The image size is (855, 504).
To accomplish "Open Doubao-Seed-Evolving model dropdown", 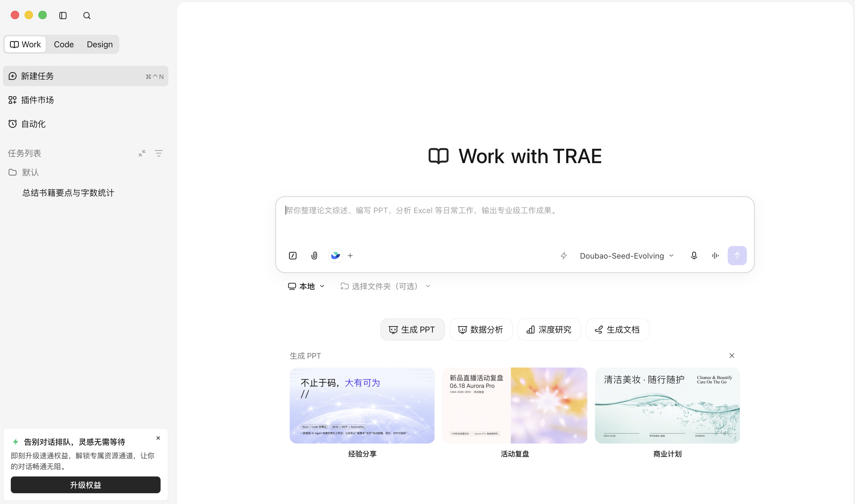I will (626, 256).
